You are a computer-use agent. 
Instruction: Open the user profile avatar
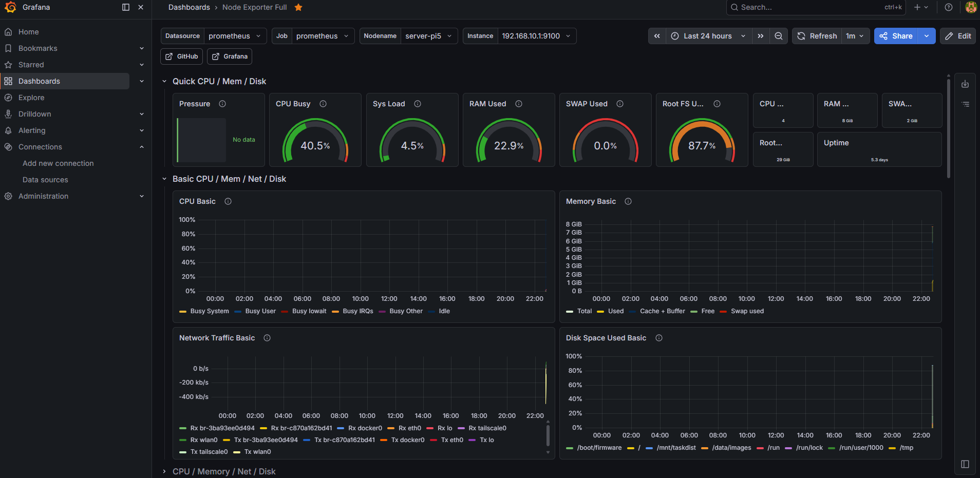[x=971, y=7]
